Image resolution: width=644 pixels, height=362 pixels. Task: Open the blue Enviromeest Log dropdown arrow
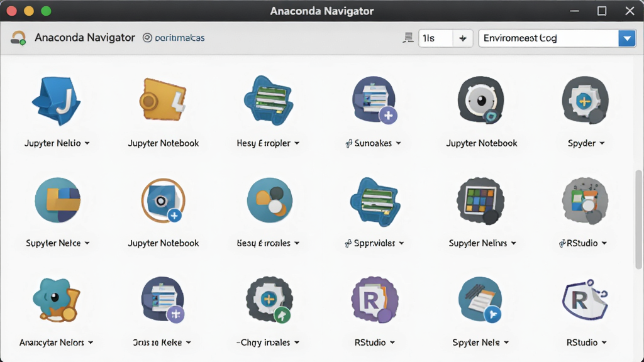(x=627, y=38)
